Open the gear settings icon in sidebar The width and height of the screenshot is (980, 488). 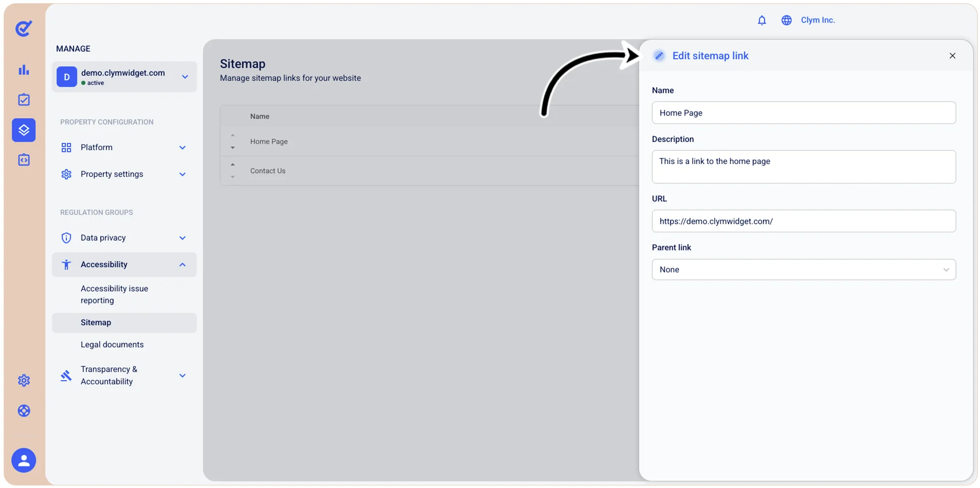24,380
